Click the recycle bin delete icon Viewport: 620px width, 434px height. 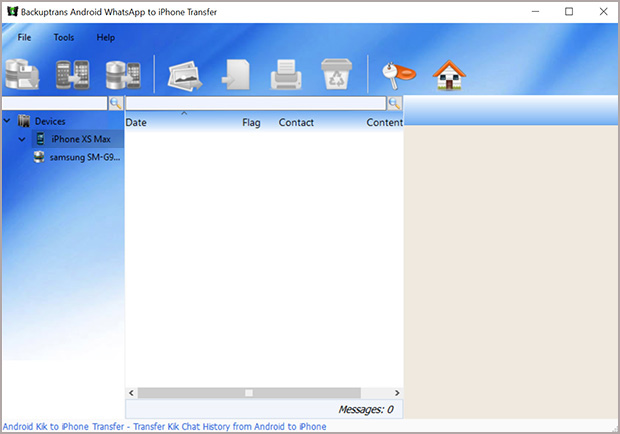[335, 74]
